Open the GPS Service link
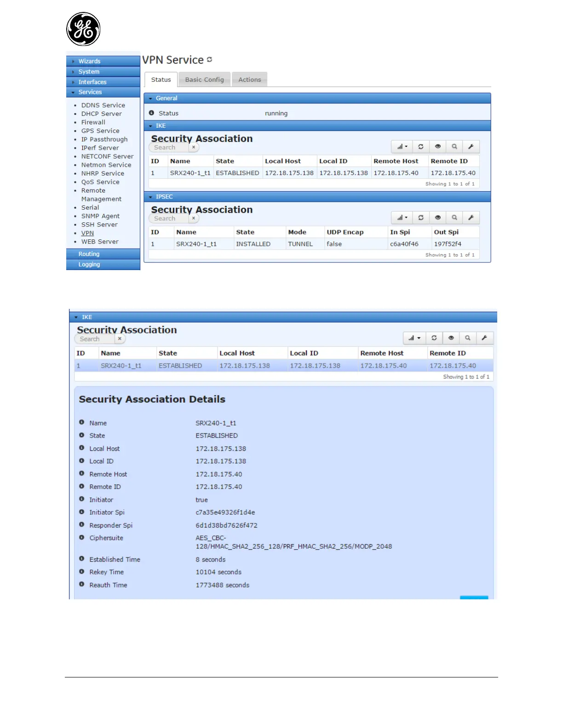 click(x=100, y=131)
